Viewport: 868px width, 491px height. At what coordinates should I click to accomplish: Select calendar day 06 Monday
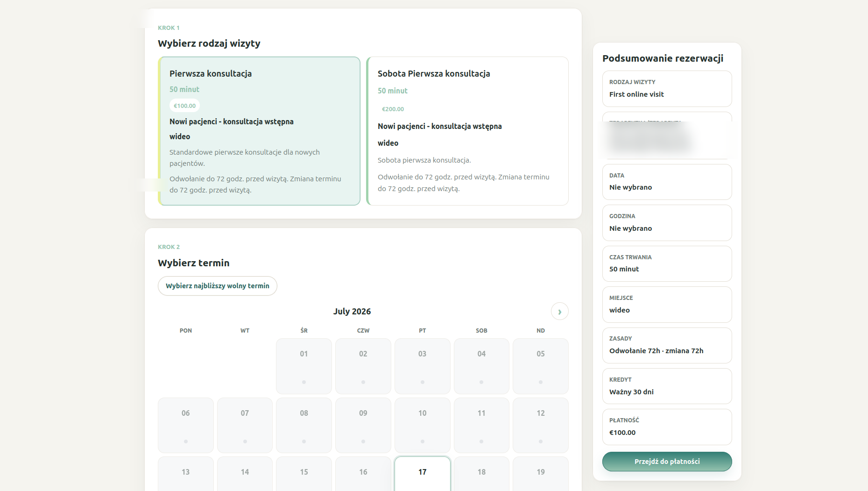186,425
